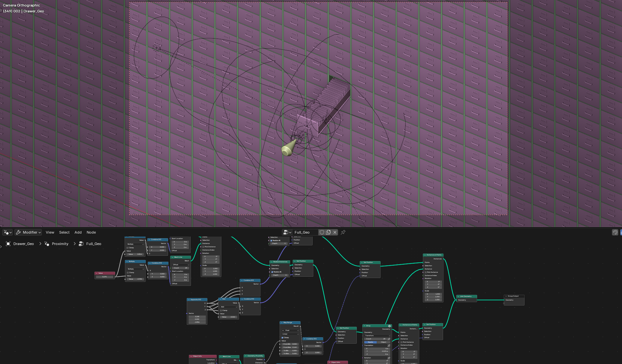
Task: Toggle the pin node tree icon
Action: [x=343, y=232]
